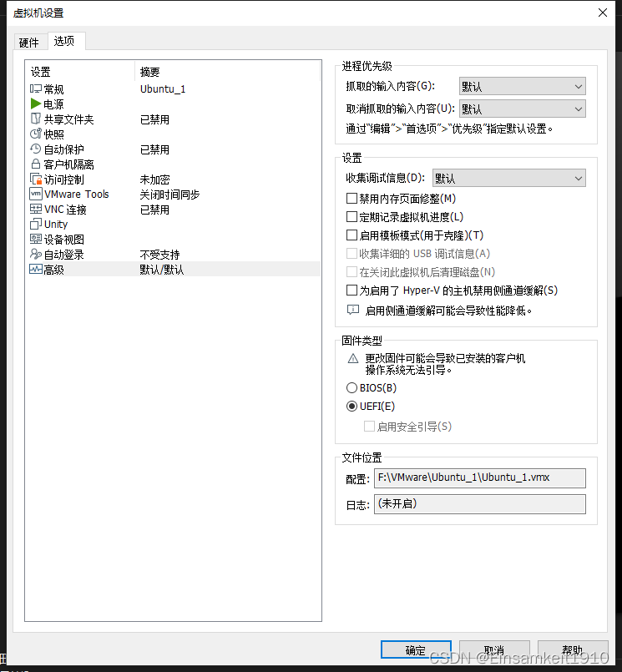Click the firmware warning triangle icon

click(x=353, y=358)
